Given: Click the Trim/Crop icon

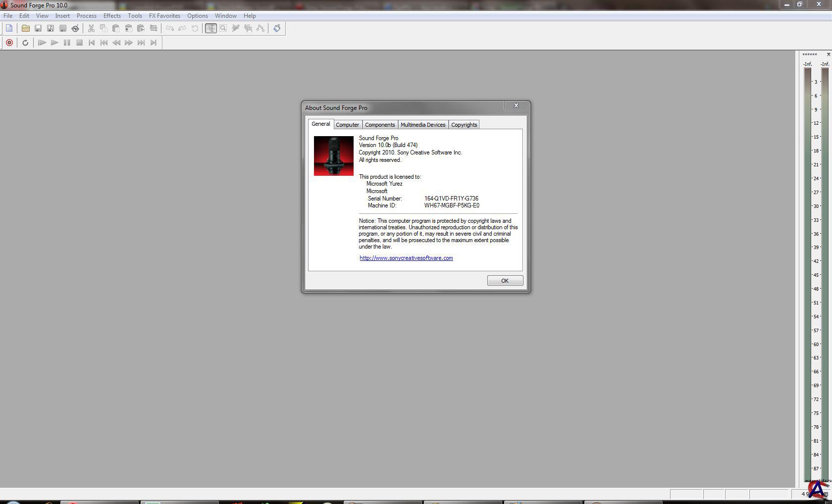Looking at the screenshot, I should (x=153, y=28).
